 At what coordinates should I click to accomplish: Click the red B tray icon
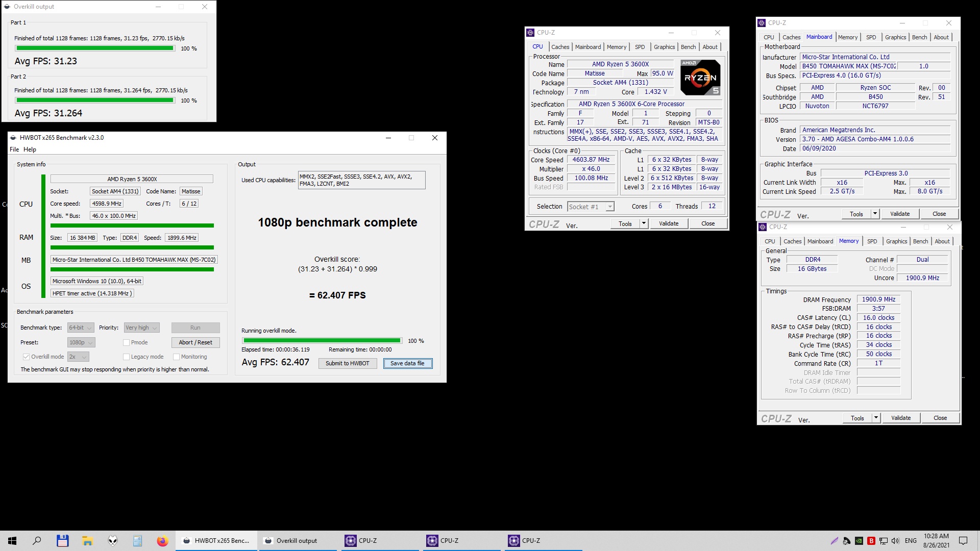[871, 541]
